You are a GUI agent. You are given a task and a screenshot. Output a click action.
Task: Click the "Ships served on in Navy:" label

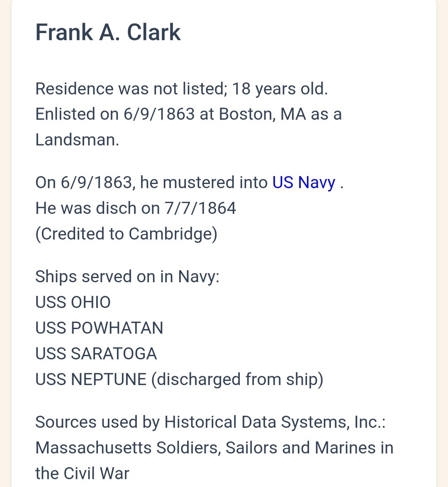(127, 276)
